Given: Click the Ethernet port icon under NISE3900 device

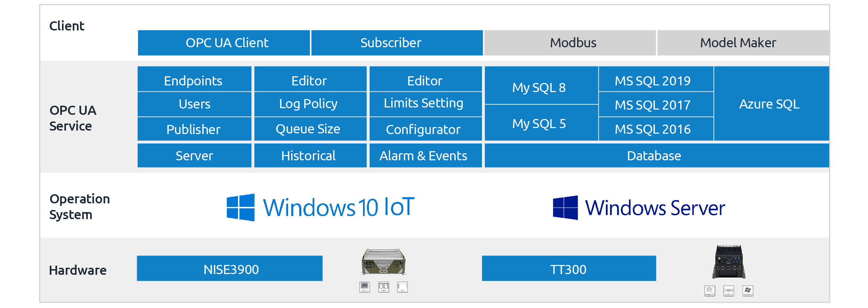Looking at the screenshot, I should coord(365,287).
